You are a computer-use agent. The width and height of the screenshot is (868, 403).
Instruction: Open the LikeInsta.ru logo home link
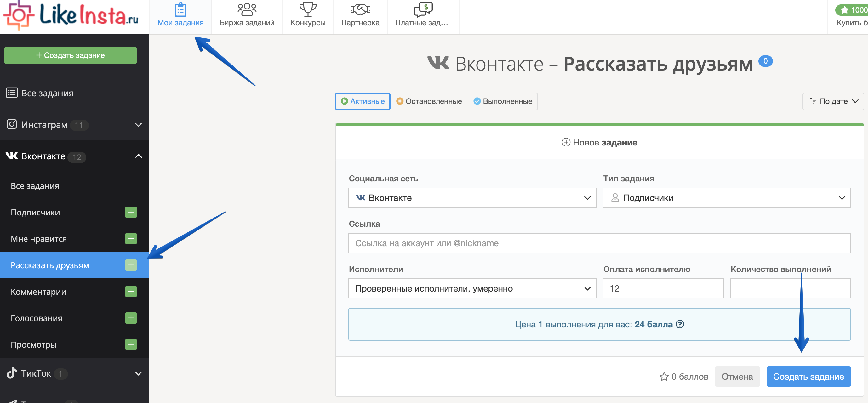(x=71, y=15)
